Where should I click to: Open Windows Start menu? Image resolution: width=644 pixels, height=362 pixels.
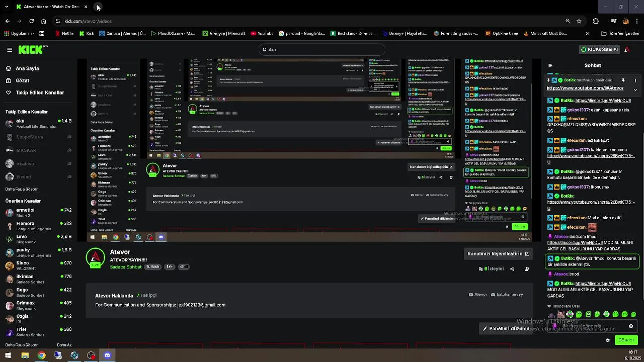pos(8,355)
